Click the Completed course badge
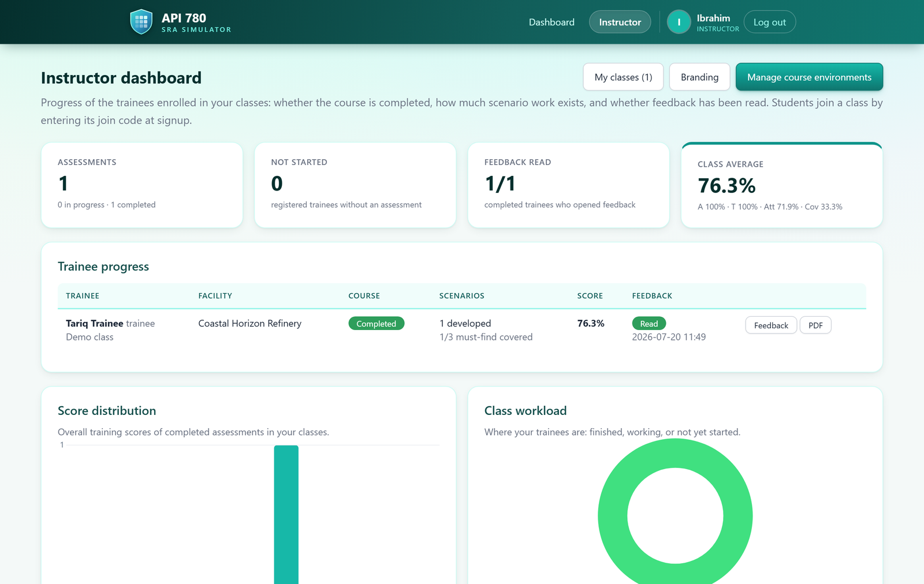The height and width of the screenshot is (584, 924). coord(376,324)
